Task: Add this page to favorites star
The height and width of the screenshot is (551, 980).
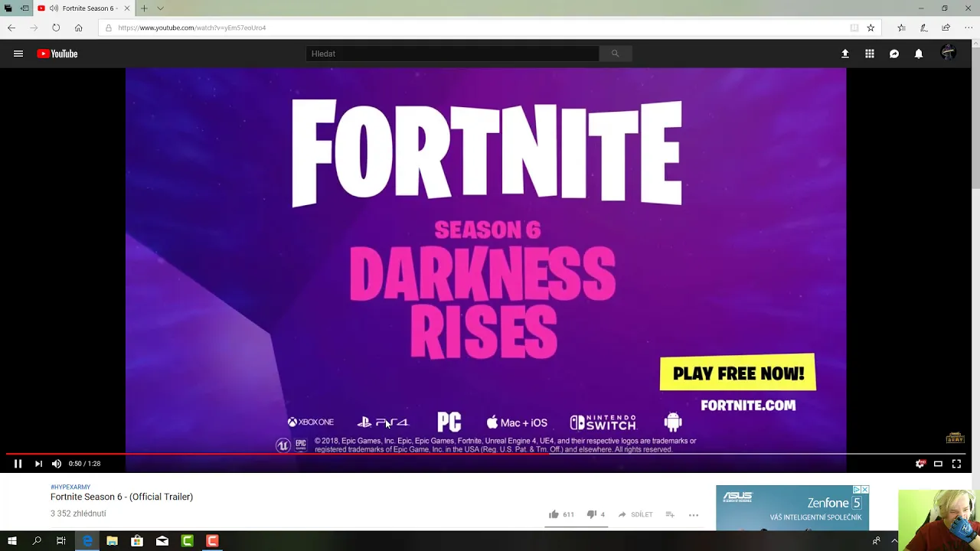Action: point(871,28)
